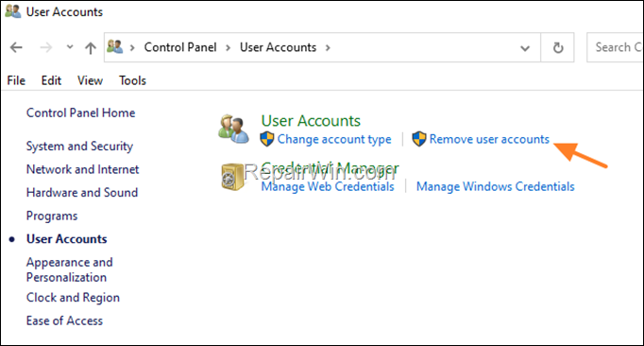Open System and Security category
This screenshot has width=644, height=346.
click(79, 146)
